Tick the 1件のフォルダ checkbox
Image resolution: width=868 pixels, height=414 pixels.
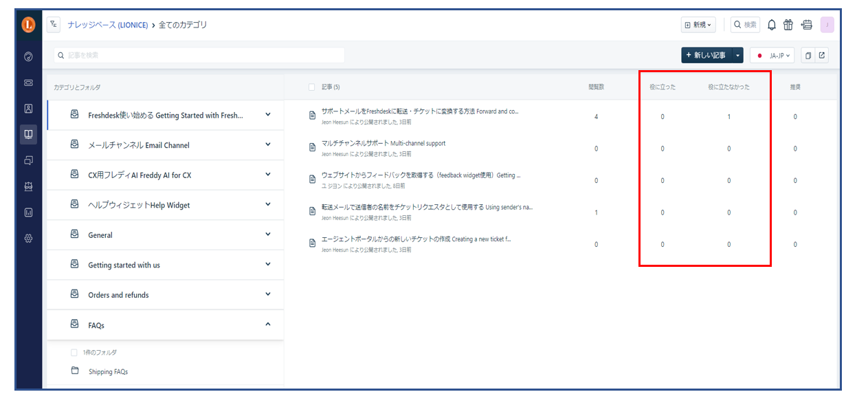click(74, 352)
